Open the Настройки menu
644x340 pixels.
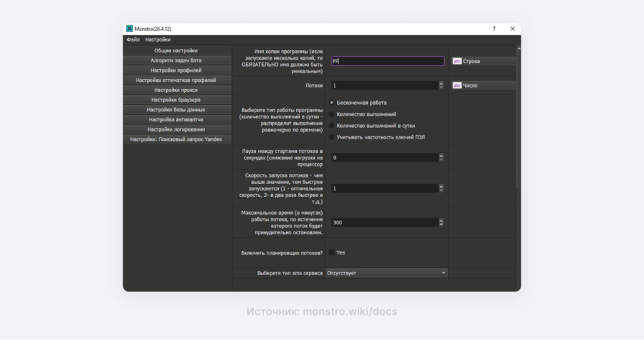158,40
